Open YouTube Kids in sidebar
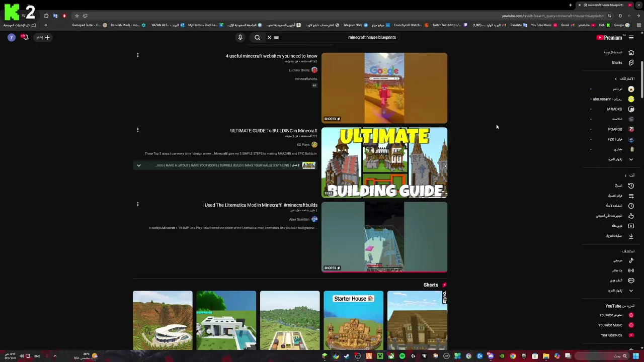 [616, 335]
